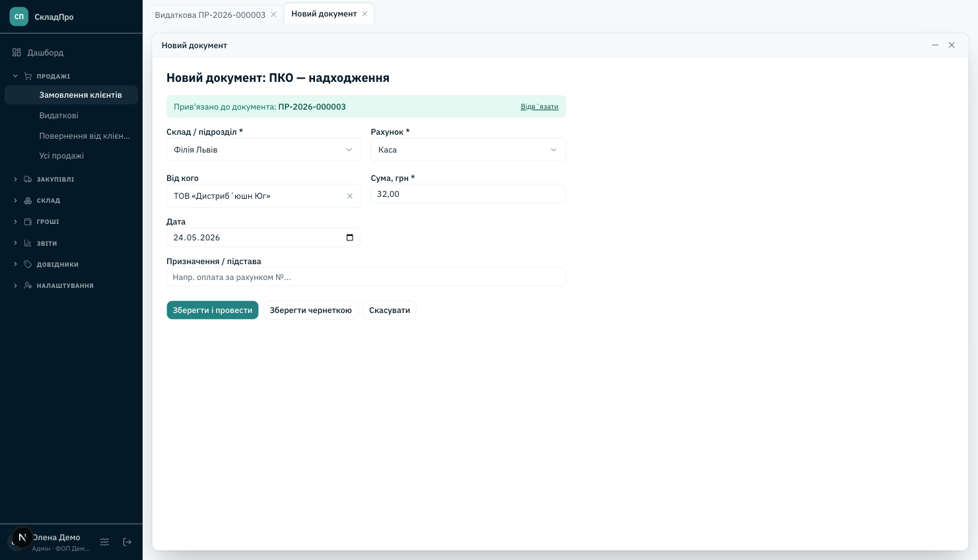The image size is (978, 560).
Task: Click the Від кого field text
Action: tap(222, 196)
